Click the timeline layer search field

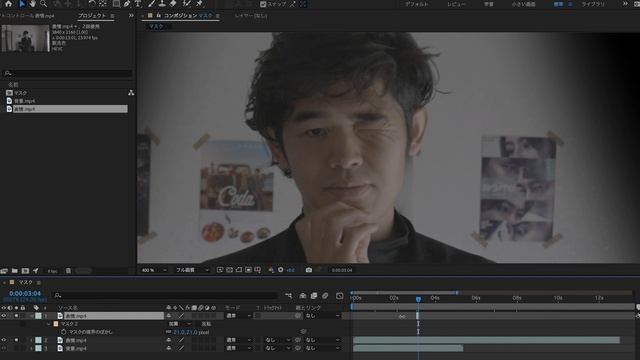(165, 295)
